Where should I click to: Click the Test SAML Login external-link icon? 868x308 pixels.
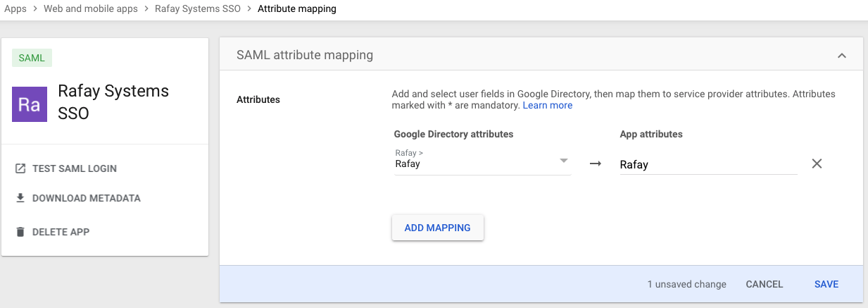click(x=20, y=168)
